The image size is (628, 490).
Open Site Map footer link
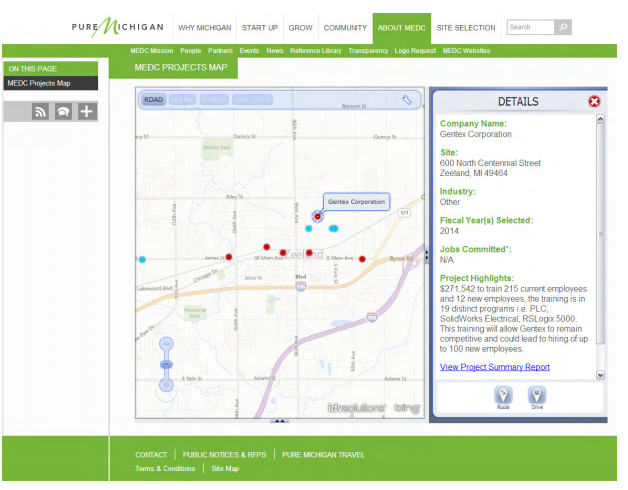pyautogui.click(x=225, y=468)
